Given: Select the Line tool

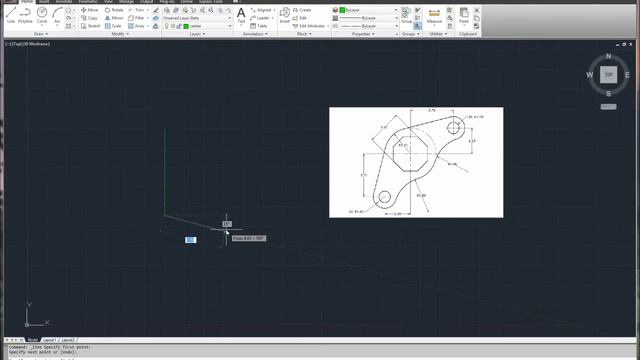Looking at the screenshot, I should pos(11,15).
